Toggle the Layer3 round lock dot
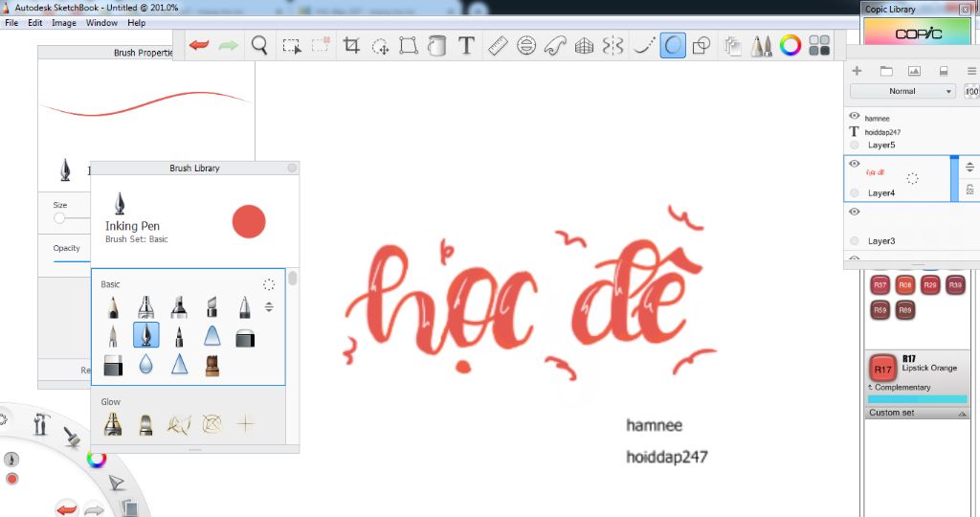The image size is (980, 517). click(855, 240)
